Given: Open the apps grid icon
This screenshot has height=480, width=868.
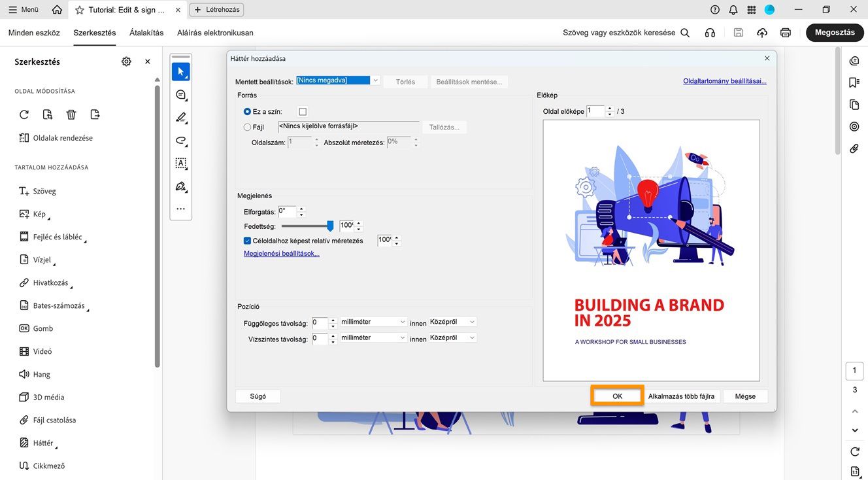Looking at the screenshot, I should 752,10.
